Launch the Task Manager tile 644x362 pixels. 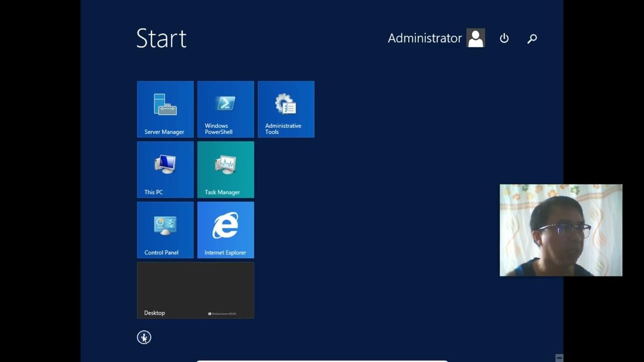coord(225,169)
